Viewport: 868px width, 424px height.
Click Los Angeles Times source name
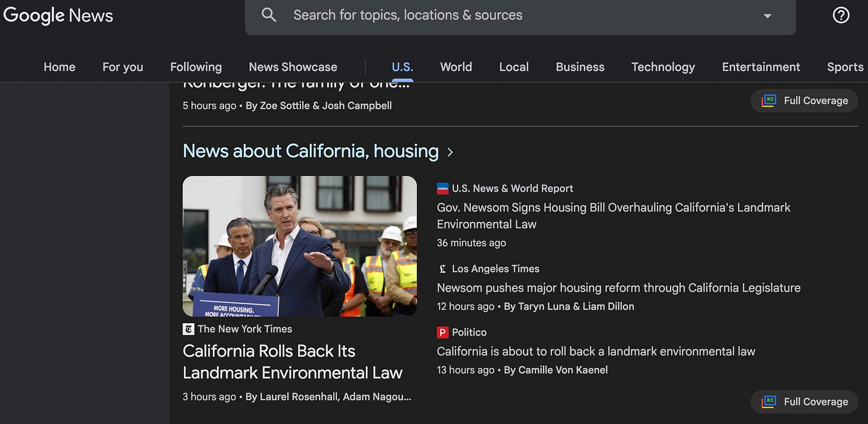pos(495,269)
